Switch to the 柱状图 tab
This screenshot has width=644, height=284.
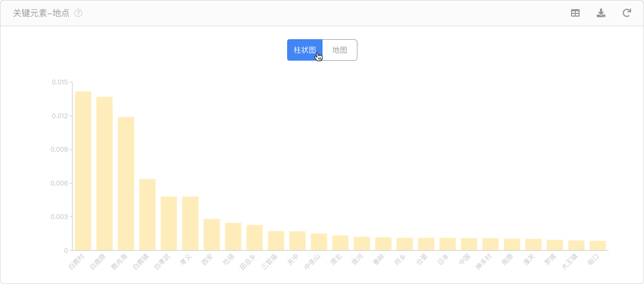tap(304, 50)
